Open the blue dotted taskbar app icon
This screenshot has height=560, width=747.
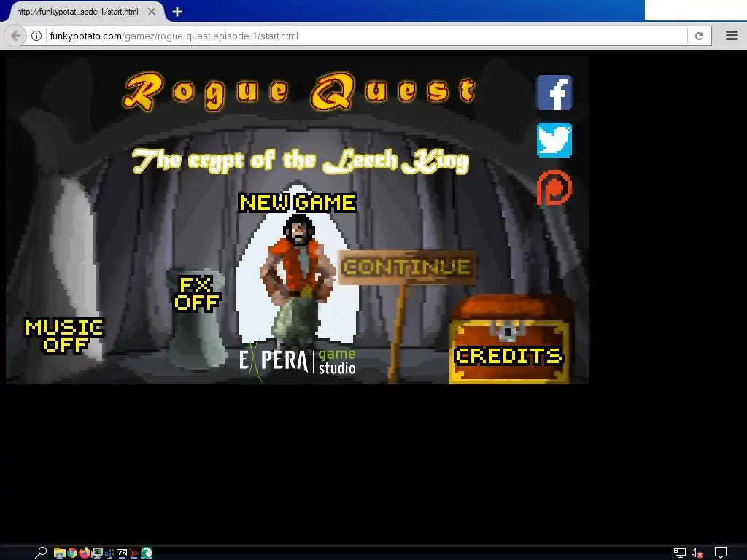tap(109, 553)
